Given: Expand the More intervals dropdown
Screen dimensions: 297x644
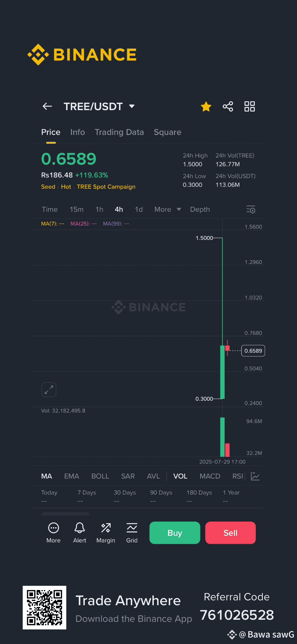Looking at the screenshot, I should point(168,209).
